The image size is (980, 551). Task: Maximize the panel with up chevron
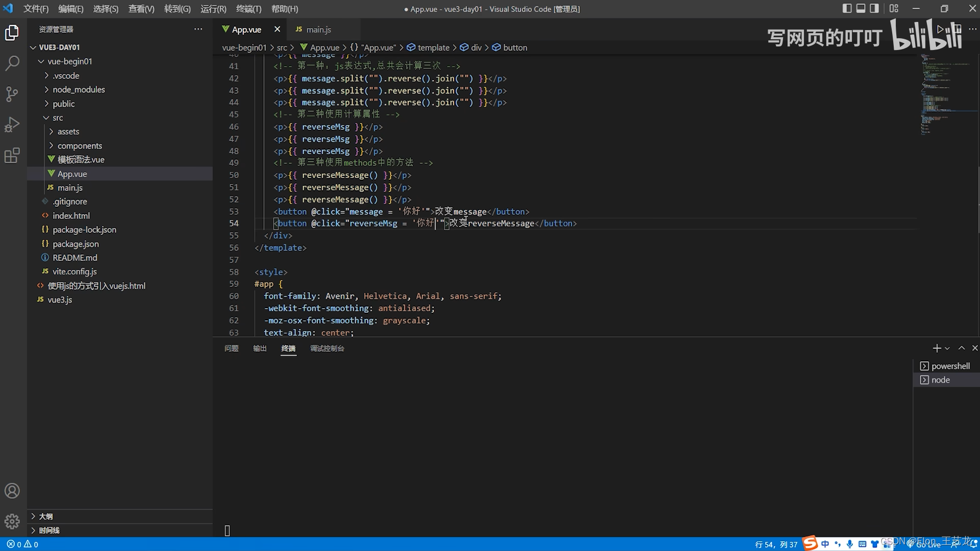tap(962, 348)
